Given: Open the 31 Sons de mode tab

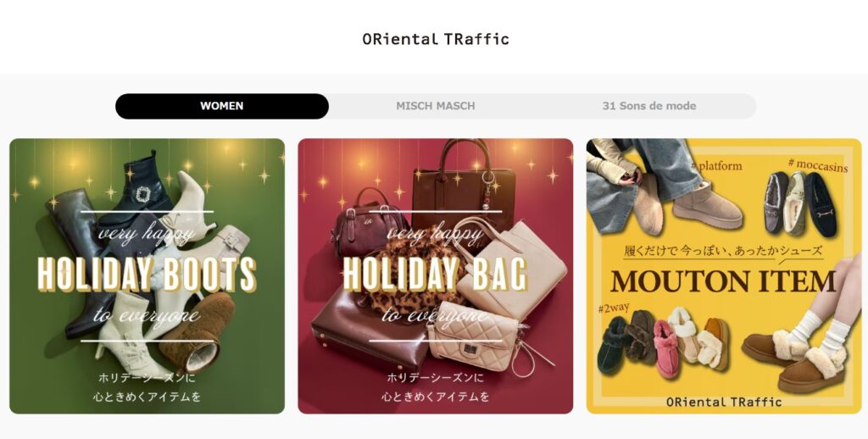Looking at the screenshot, I should (x=648, y=106).
